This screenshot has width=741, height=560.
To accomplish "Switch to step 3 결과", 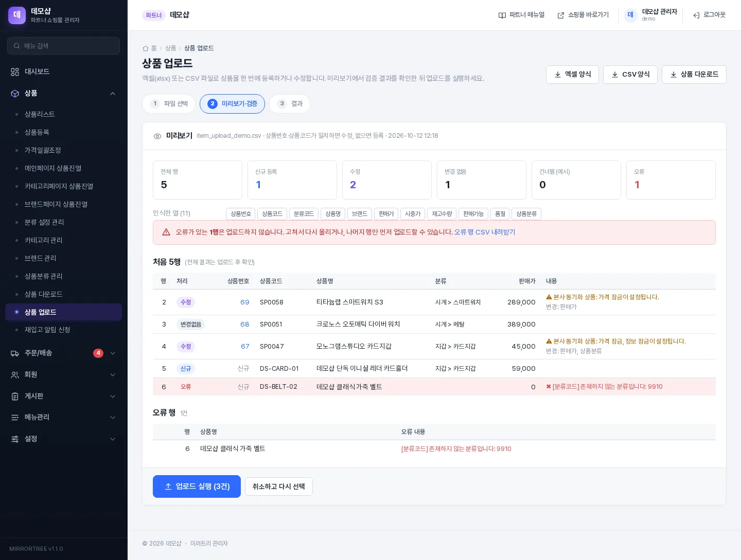I will (x=290, y=104).
